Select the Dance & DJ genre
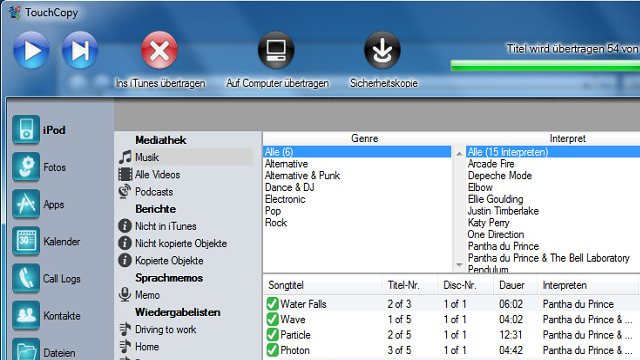The image size is (640, 360). pyautogui.click(x=289, y=187)
